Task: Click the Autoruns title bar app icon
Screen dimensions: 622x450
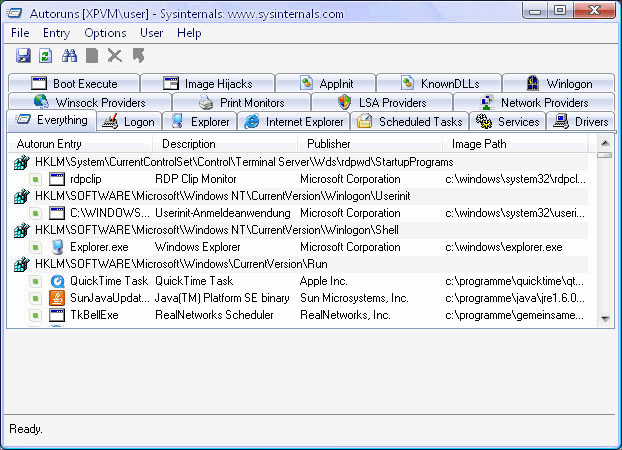Action: (14, 13)
